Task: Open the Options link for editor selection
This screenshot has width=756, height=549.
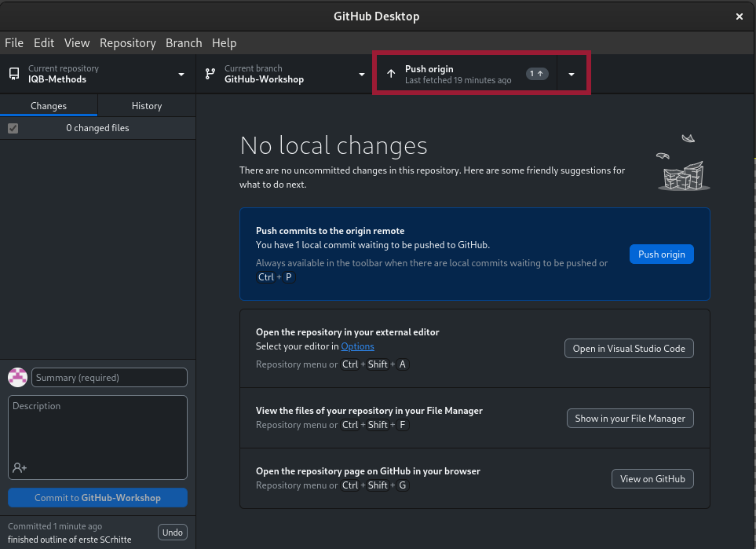Action: pos(357,346)
